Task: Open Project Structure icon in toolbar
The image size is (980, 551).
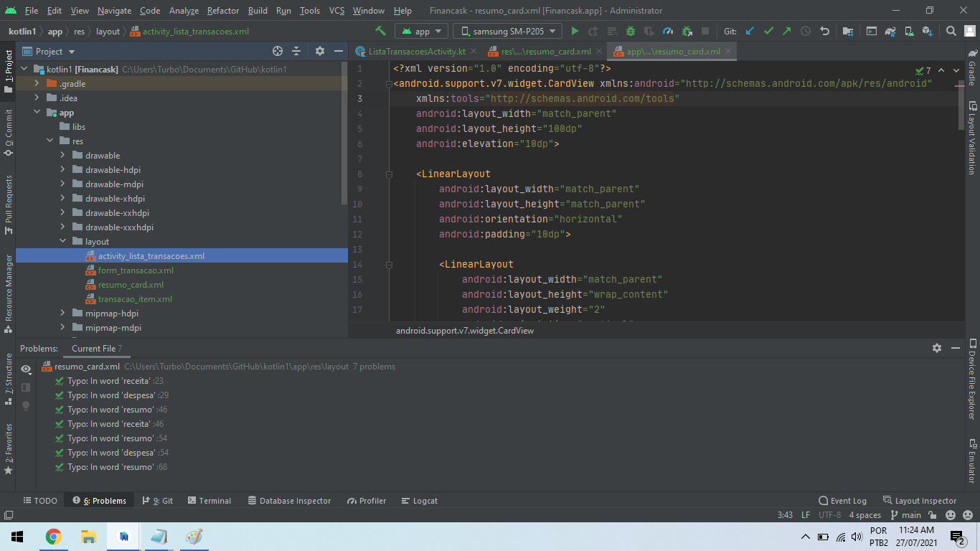Action: [847, 31]
